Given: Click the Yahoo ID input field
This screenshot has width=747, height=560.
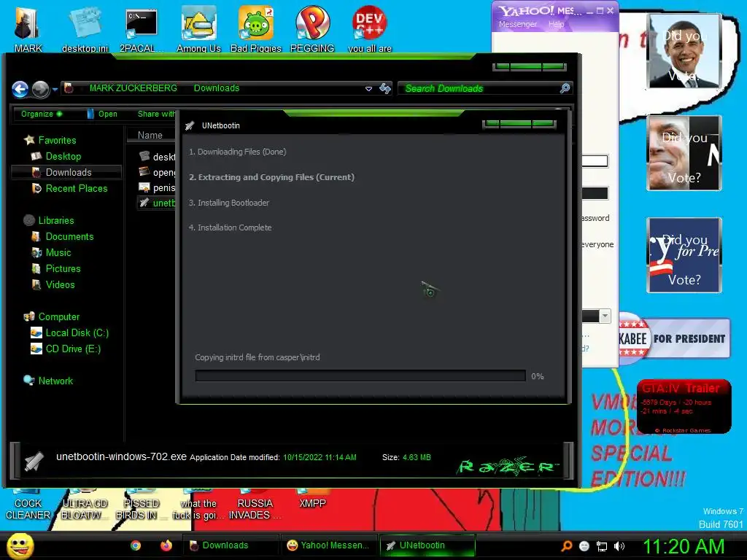Looking at the screenshot, I should coord(595,161).
